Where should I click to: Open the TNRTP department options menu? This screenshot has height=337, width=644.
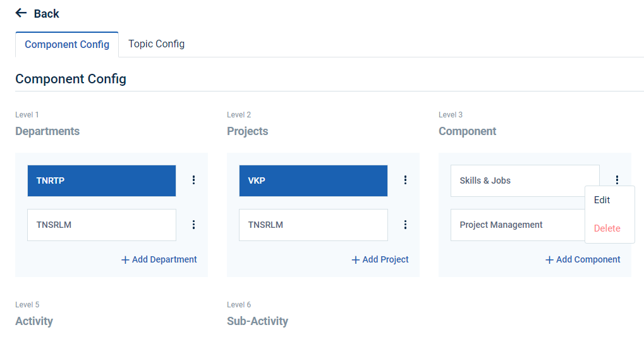[x=193, y=180]
